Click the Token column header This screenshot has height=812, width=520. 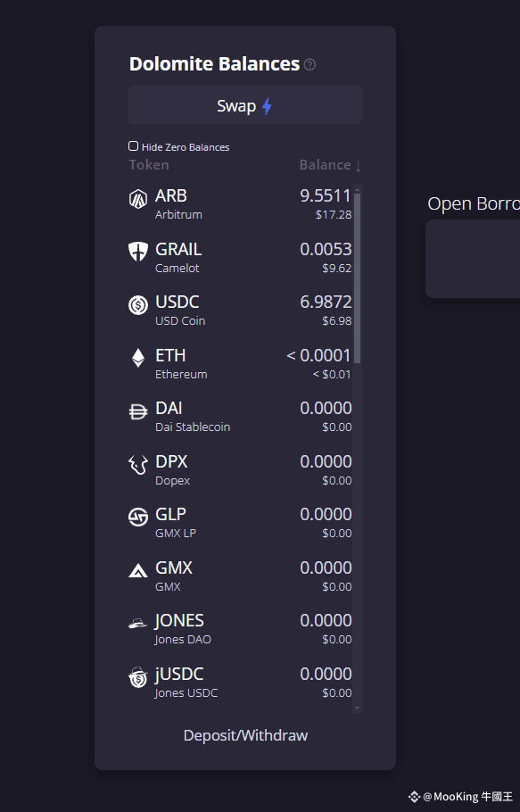[x=149, y=165]
